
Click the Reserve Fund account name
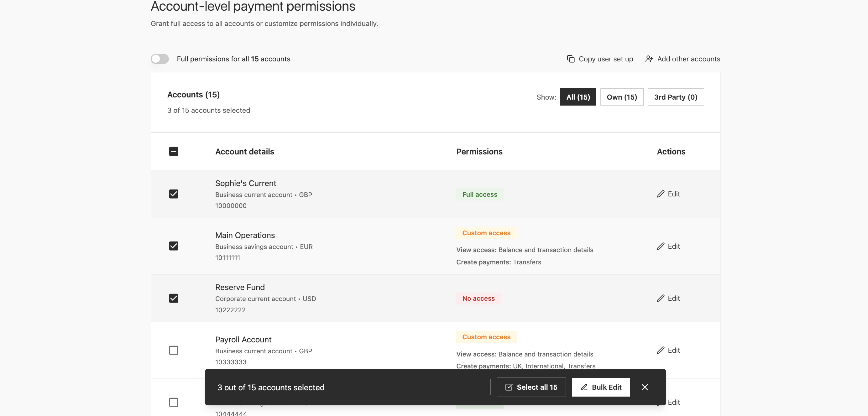click(240, 287)
